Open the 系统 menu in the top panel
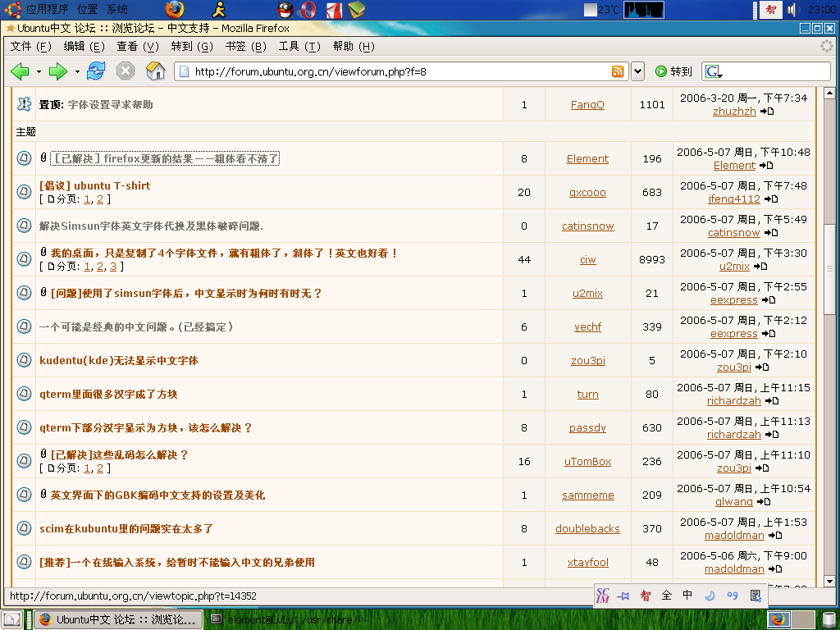Screen dimensions: 840x630 point(116,9)
